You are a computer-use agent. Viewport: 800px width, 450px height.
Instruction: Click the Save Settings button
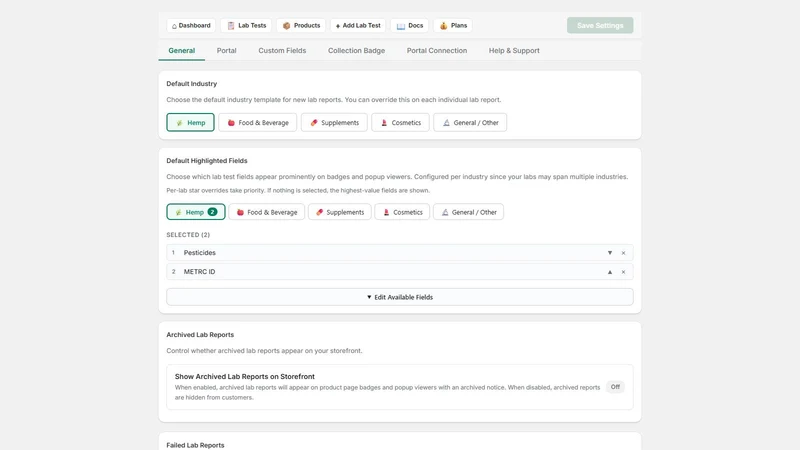click(x=600, y=26)
